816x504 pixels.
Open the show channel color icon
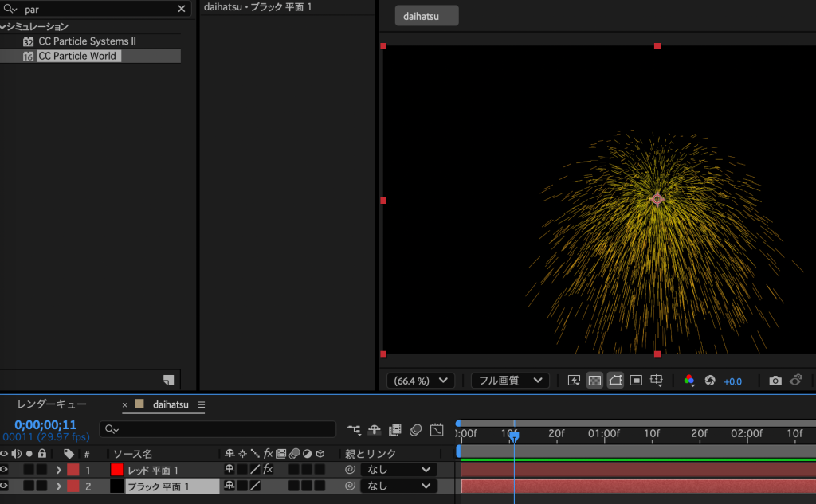[689, 381]
